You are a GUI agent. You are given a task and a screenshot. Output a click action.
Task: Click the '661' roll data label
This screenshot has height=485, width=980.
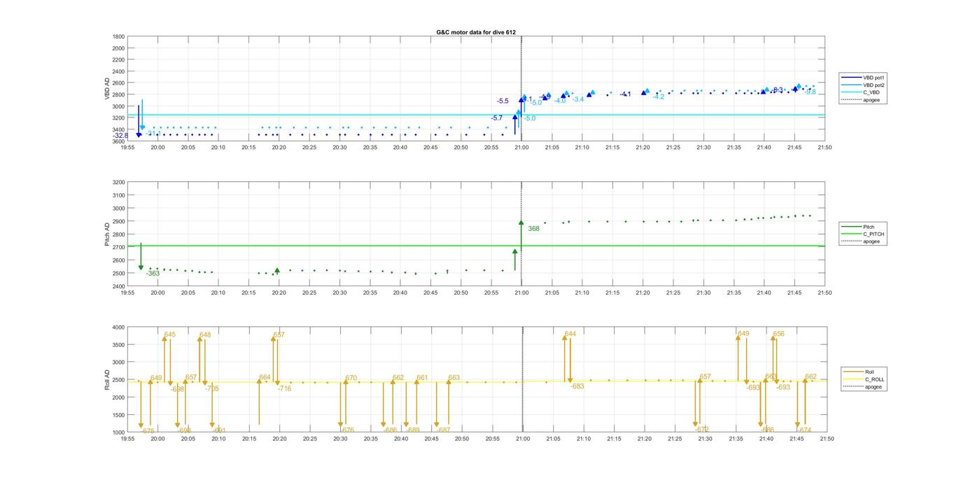(x=422, y=378)
